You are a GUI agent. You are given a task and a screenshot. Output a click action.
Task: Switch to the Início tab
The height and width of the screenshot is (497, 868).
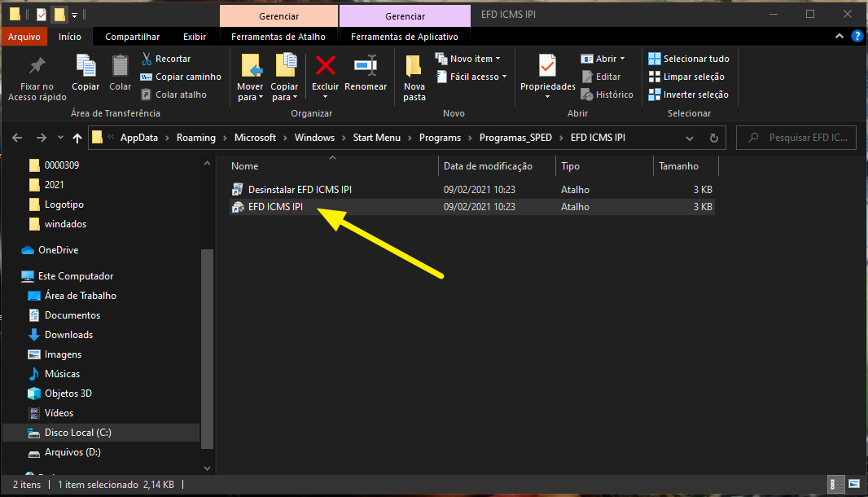[x=70, y=37]
